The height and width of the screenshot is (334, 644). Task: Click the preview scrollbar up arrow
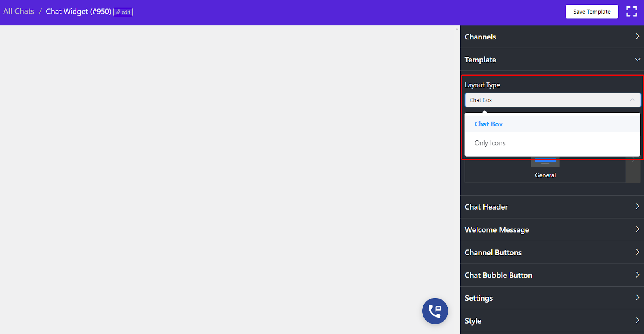click(457, 29)
